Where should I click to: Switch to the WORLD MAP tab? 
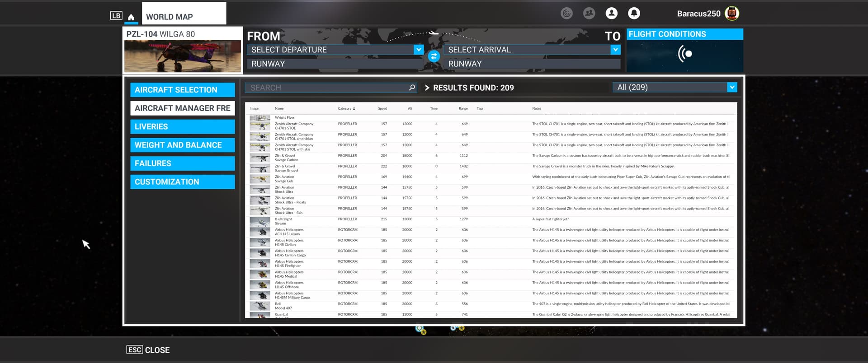(x=184, y=14)
